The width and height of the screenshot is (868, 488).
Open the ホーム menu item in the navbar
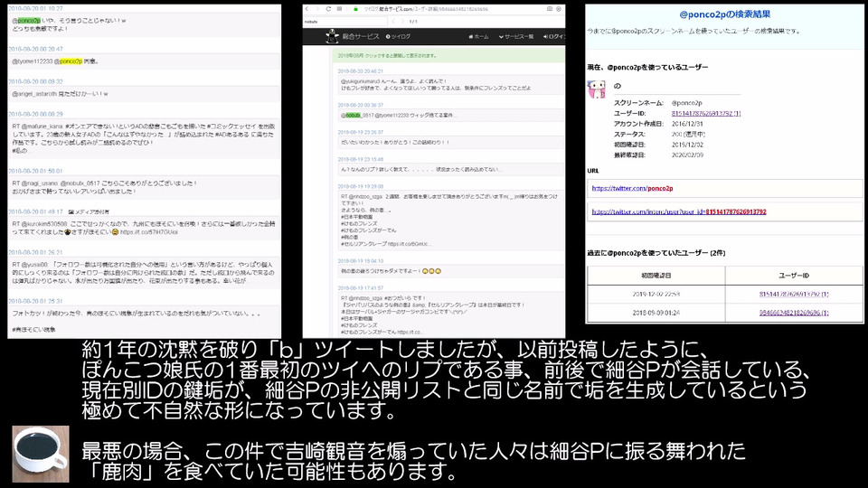click(x=479, y=36)
